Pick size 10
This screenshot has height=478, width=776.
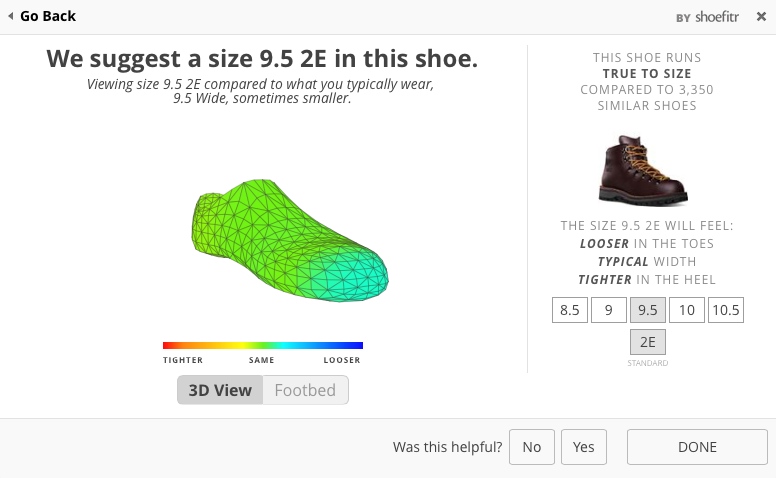click(686, 310)
